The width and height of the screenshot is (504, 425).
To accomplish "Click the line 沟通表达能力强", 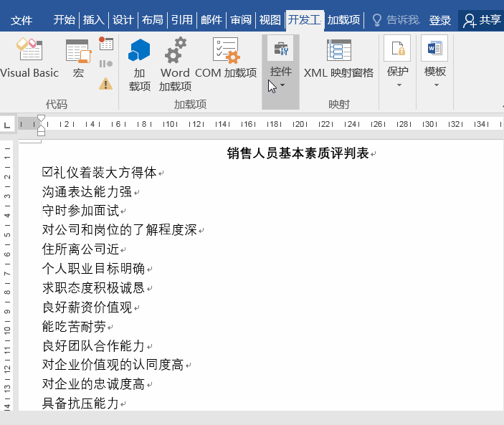I will 87,192.
